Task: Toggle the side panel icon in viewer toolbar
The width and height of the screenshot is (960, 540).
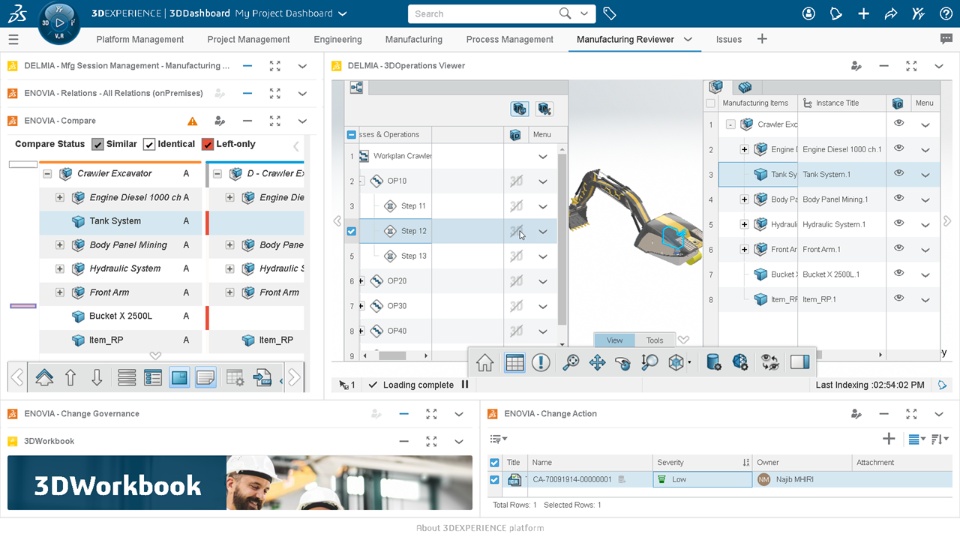Action: click(x=800, y=362)
